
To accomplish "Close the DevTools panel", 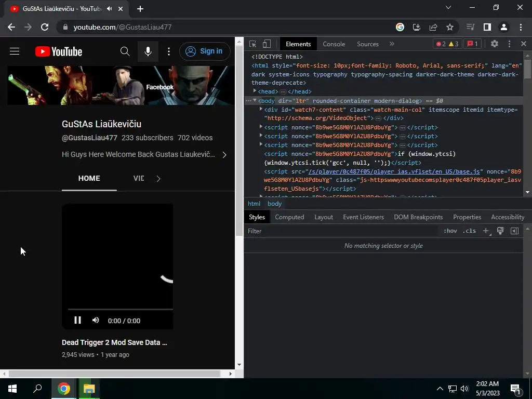I will 524,44.
